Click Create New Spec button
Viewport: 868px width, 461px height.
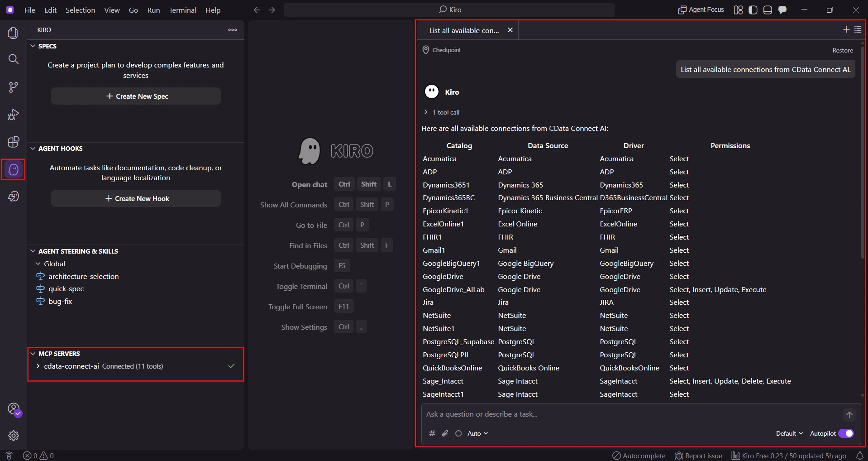[136, 96]
